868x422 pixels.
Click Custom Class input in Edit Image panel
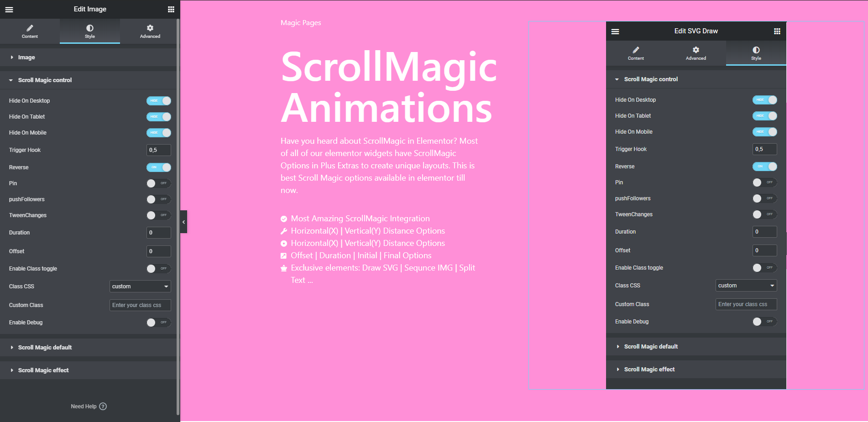click(x=140, y=305)
